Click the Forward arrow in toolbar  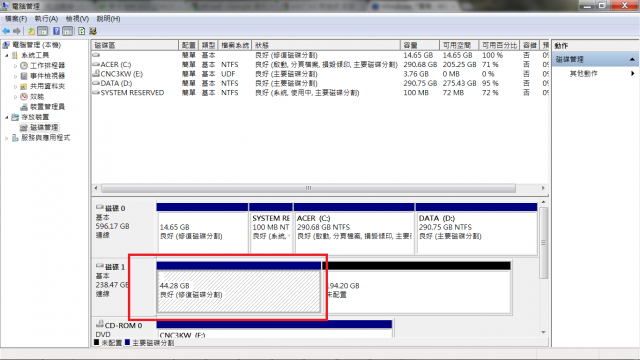click(17, 31)
